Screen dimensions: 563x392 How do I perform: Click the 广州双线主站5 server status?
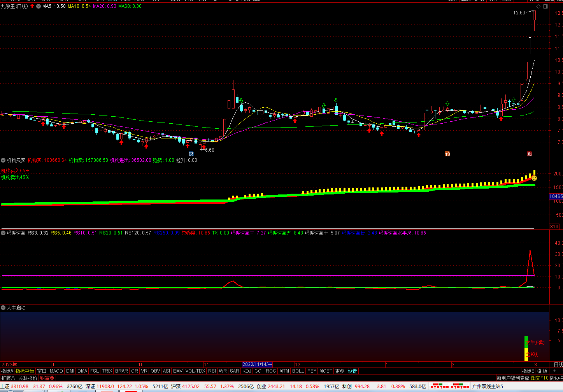point(487,386)
